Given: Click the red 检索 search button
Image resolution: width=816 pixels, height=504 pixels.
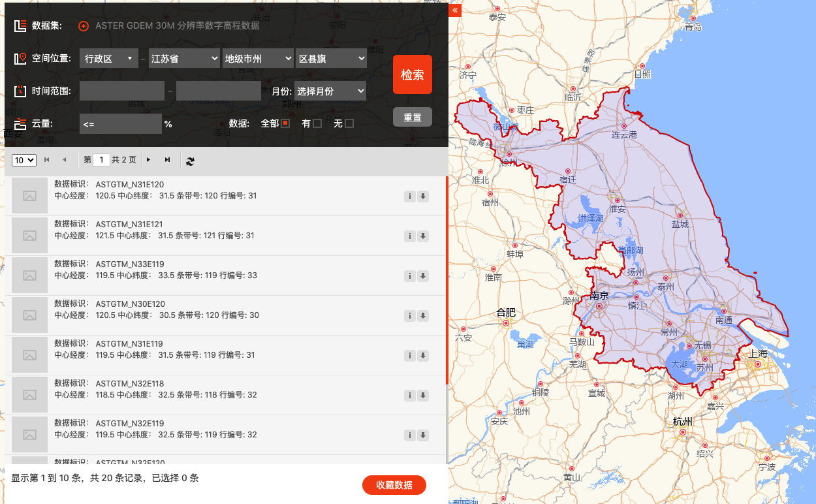Looking at the screenshot, I should coord(412,75).
